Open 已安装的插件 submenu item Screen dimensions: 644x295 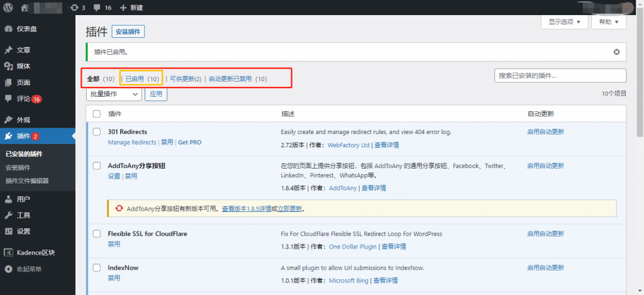(x=25, y=155)
